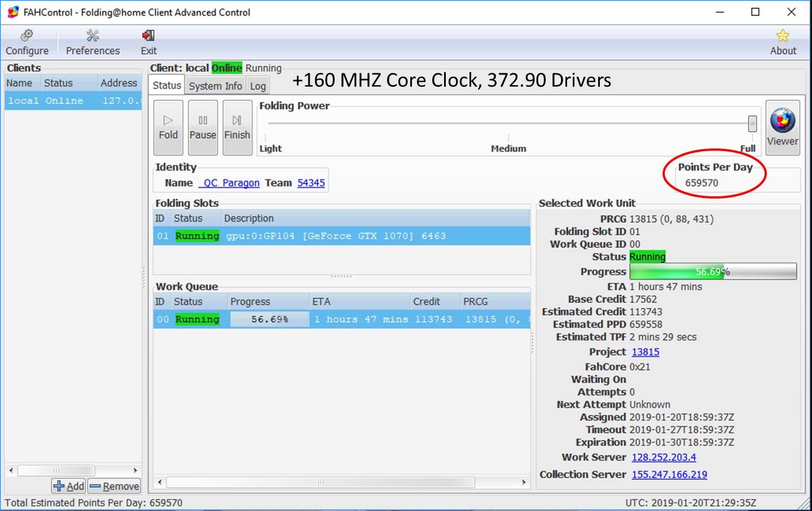Screen dimensions: 812x511
Task: Click Work Server 128.252.203.4 link
Action: pos(664,457)
